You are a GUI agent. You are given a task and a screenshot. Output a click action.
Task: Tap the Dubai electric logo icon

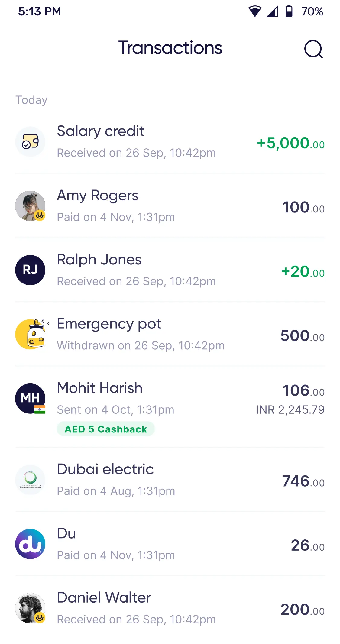30,480
